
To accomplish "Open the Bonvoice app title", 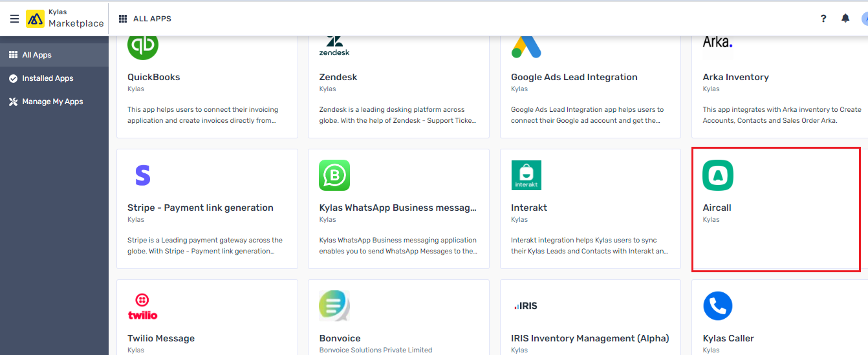I will [340, 338].
